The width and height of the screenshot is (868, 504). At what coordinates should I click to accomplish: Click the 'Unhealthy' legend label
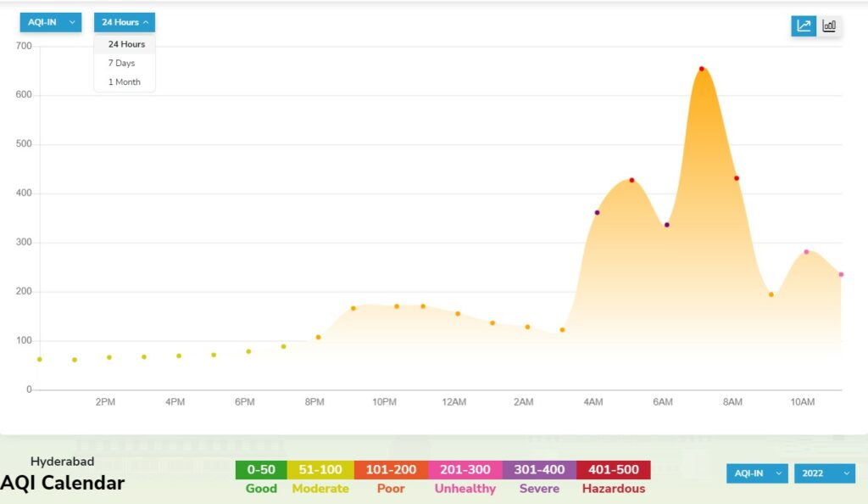465,489
